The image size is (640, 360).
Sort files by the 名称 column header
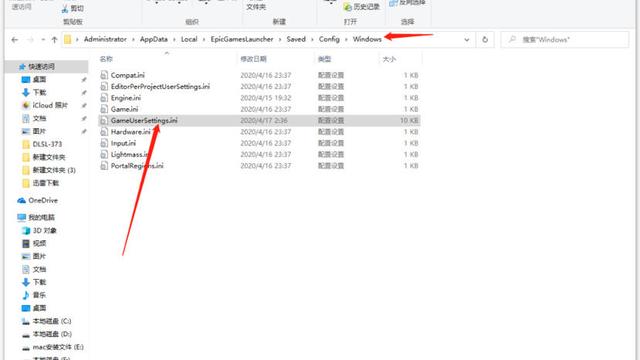(x=106, y=59)
